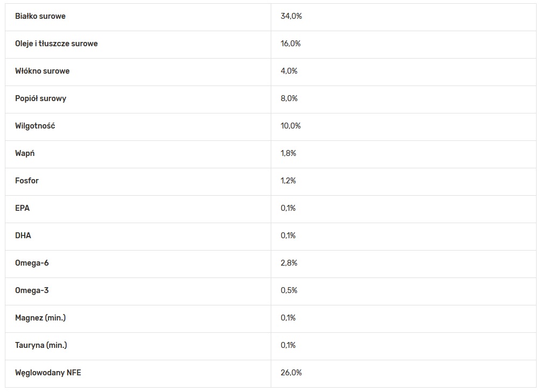Select the 1,8% calcium value

[x=288, y=153]
